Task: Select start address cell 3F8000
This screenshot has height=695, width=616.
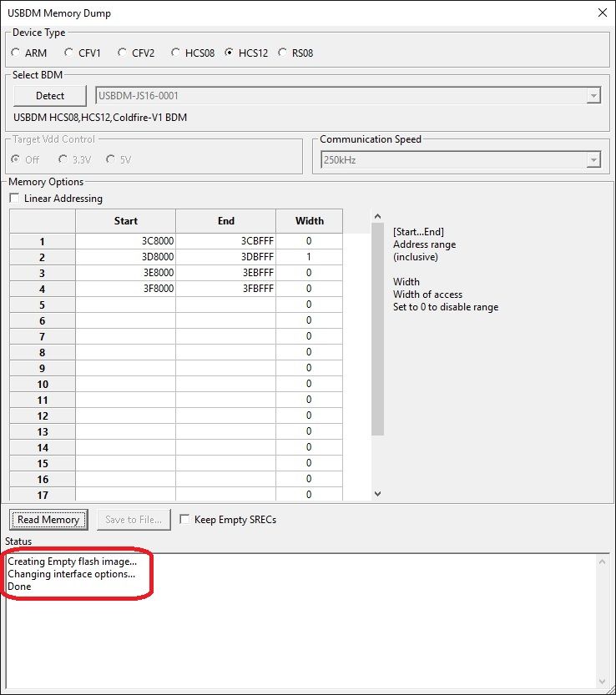Action: (125, 289)
